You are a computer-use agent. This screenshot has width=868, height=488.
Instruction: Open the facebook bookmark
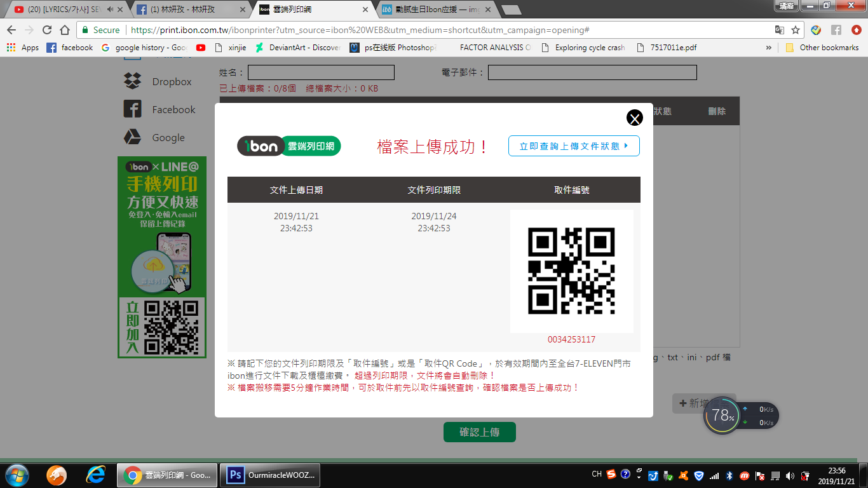pyautogui.click(x=70, y=48)
